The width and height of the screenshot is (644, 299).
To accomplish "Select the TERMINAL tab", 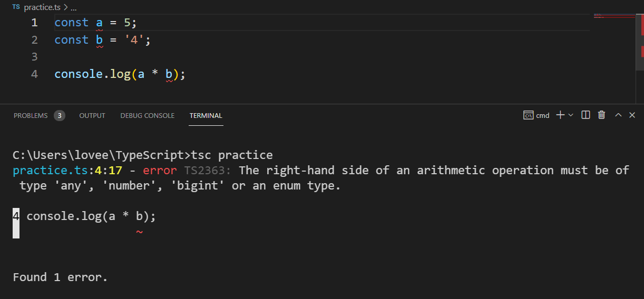I will (x=206, y=115).
